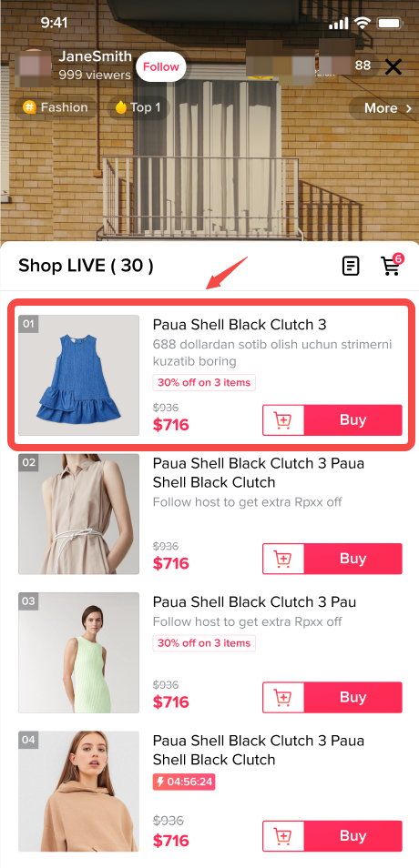Follow JaneSmith
Viewport: 419px width, 868px height.
coord(160,67)
